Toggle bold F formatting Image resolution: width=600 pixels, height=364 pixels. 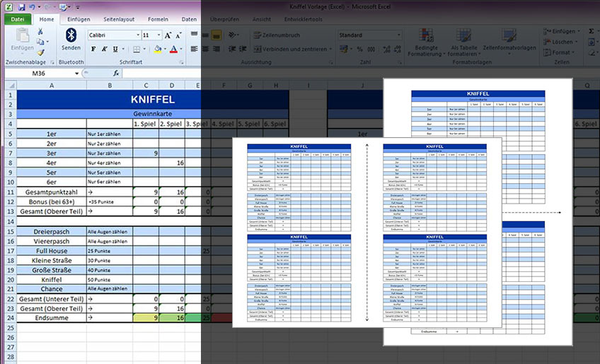click(93, 49)
